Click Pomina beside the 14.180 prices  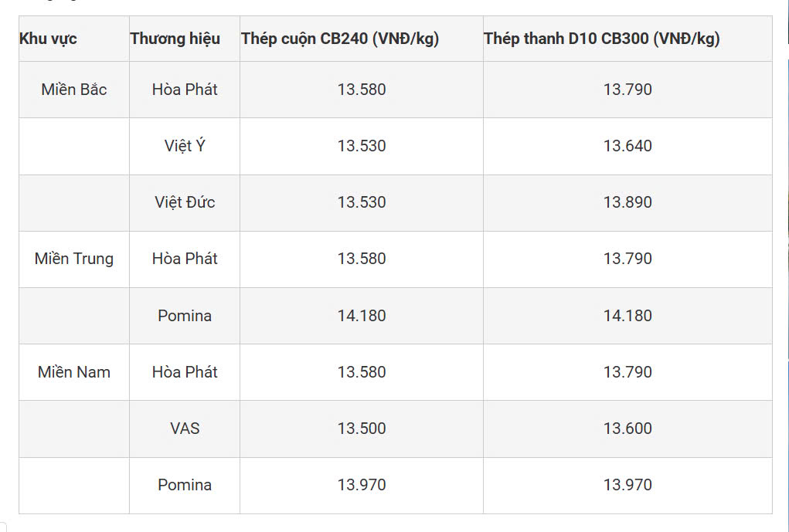(x=185, y=316)
